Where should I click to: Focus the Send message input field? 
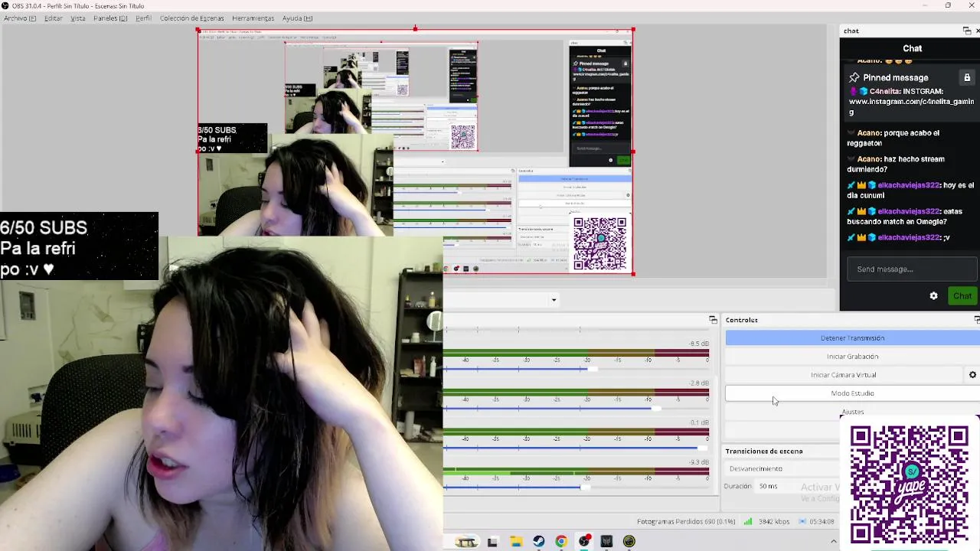[911, 269]
